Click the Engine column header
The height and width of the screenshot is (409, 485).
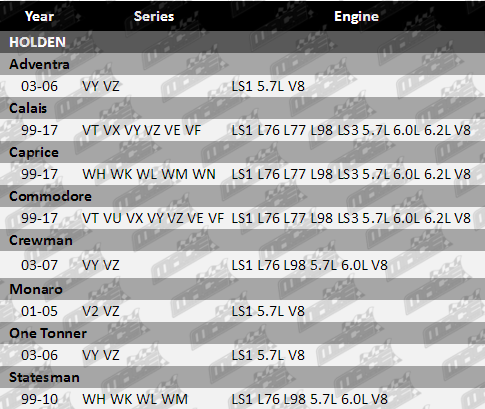pyautogui.click(x=356, y=16)
